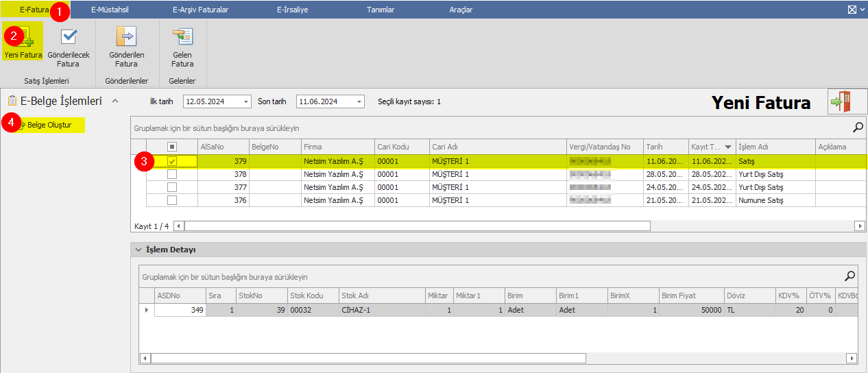The image size is (868, 373).
Task: Sort by the KDV% column header
Action: tap(791, 296)
